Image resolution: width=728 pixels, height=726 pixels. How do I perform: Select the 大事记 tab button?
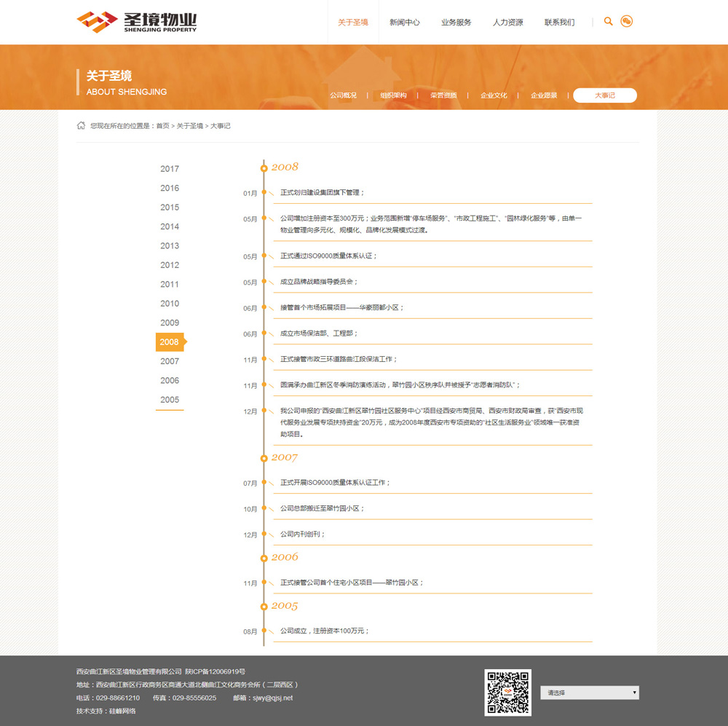tap(605, 95)
